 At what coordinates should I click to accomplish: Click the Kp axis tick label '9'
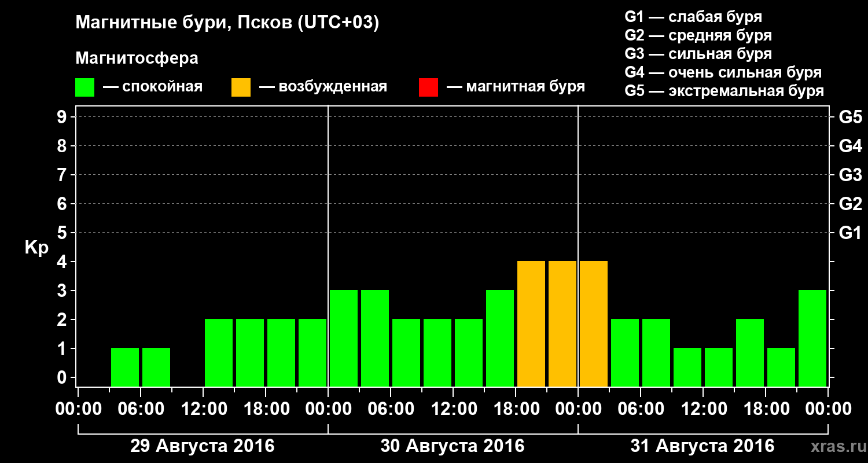(63, 117)
